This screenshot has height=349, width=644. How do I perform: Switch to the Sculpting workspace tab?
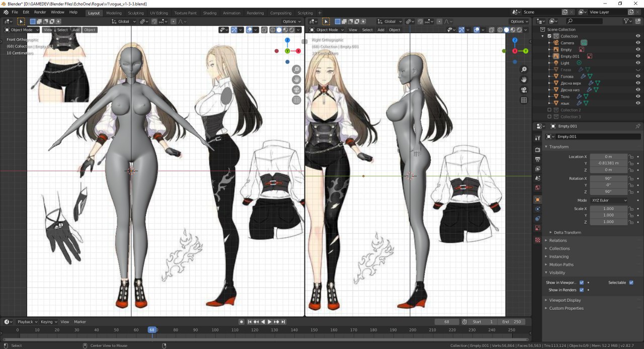point(136,13)
